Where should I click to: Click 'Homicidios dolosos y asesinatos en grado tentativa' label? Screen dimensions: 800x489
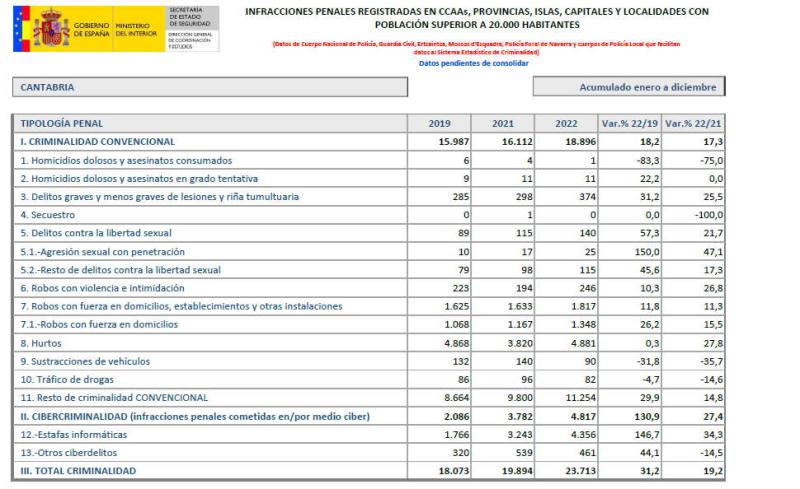139,179
